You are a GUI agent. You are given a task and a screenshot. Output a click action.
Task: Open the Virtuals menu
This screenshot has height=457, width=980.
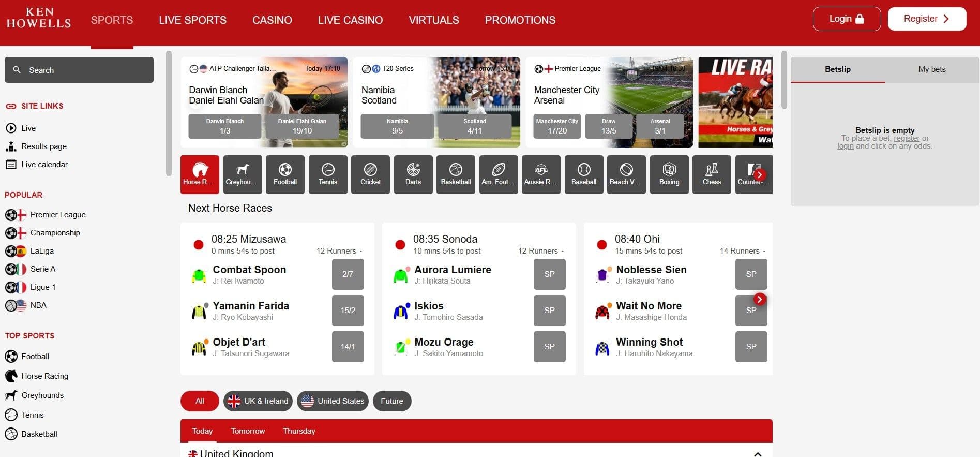coord(434,20)
